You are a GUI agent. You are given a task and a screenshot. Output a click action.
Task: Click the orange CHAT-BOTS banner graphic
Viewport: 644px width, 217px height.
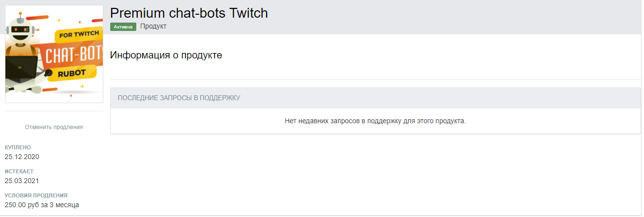[74, 55]
